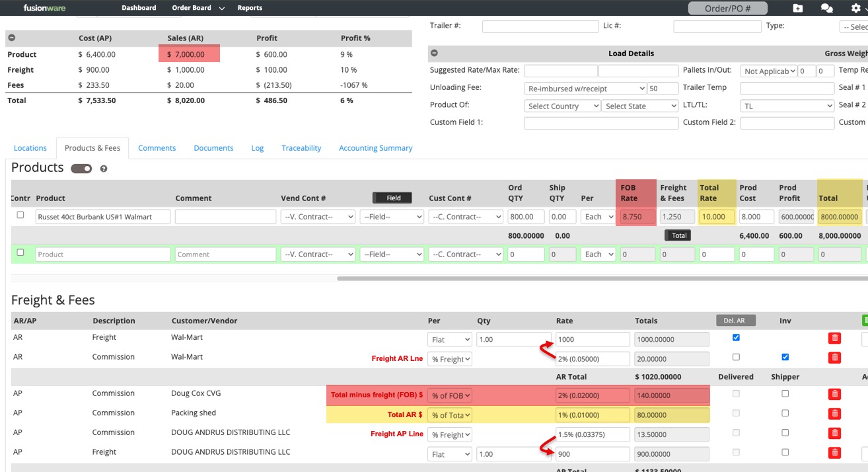The image size is (868, 472).
Task: Delete the Doug Cox CVG commission line
Action: [x=834, y=395]
